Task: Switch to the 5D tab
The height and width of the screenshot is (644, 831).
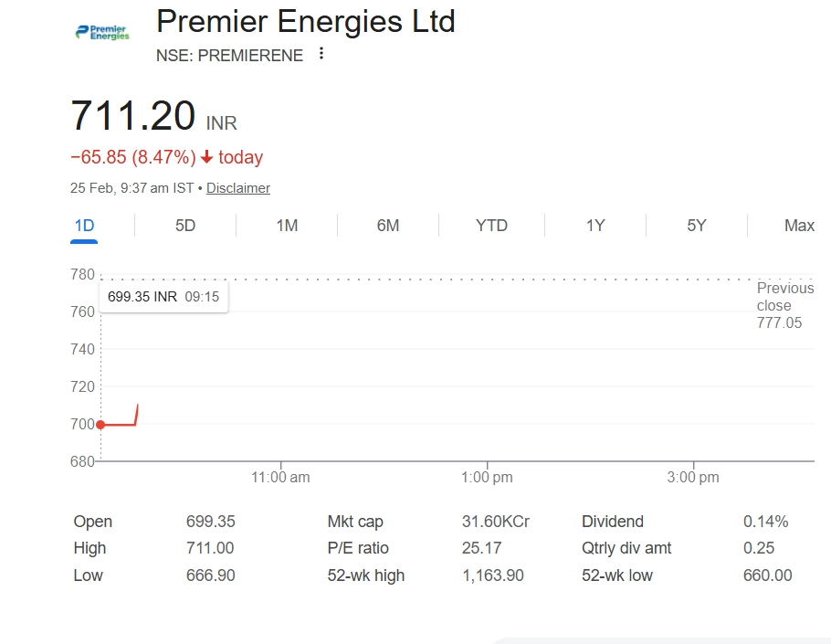Action: 185,226
